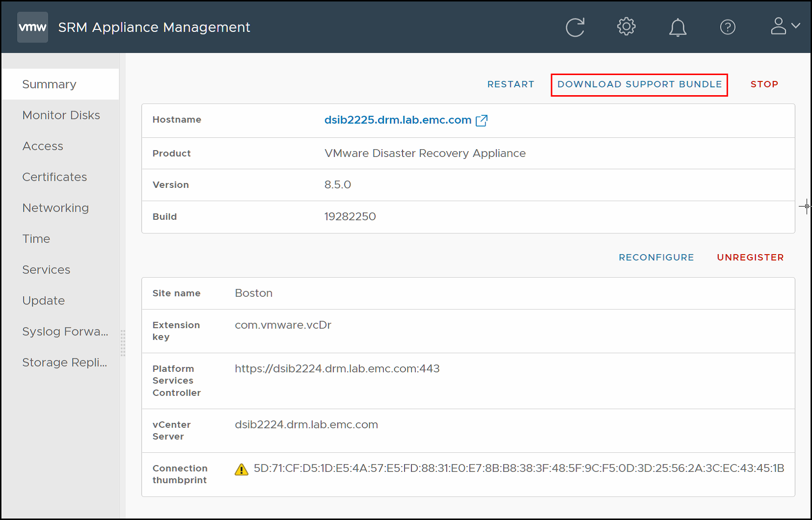Image resolution: width=812 pixels, height=520 pixels.
Task: Click the external link icon beside the hostname
Action: [482, 120]
